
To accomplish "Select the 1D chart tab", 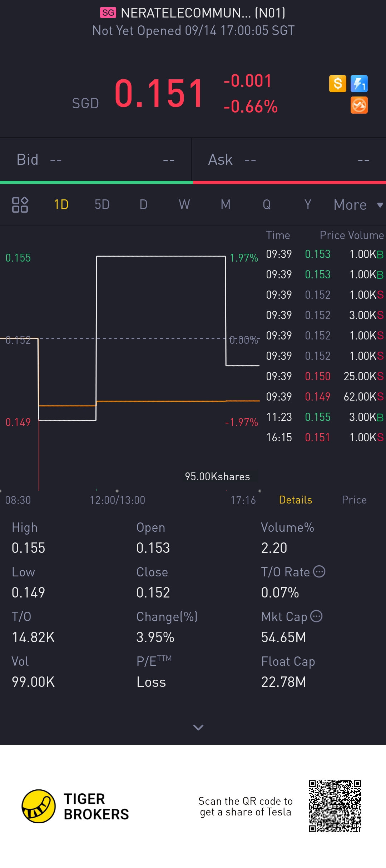I will [x=61, y=205].
